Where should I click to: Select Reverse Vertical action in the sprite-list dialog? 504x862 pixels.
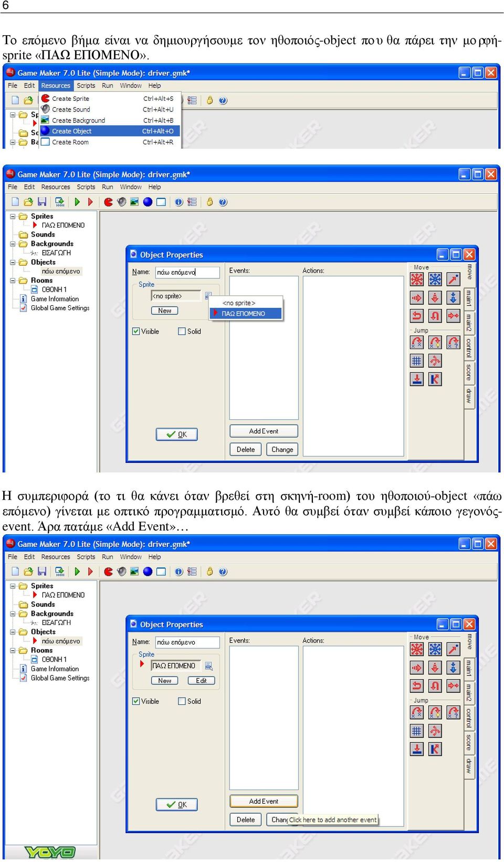click(x=435, y=316)
